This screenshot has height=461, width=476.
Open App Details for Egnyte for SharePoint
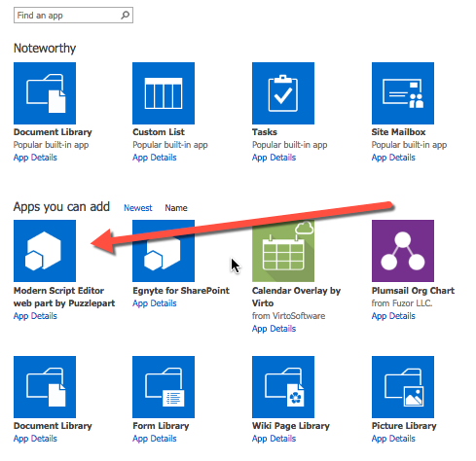155,303
